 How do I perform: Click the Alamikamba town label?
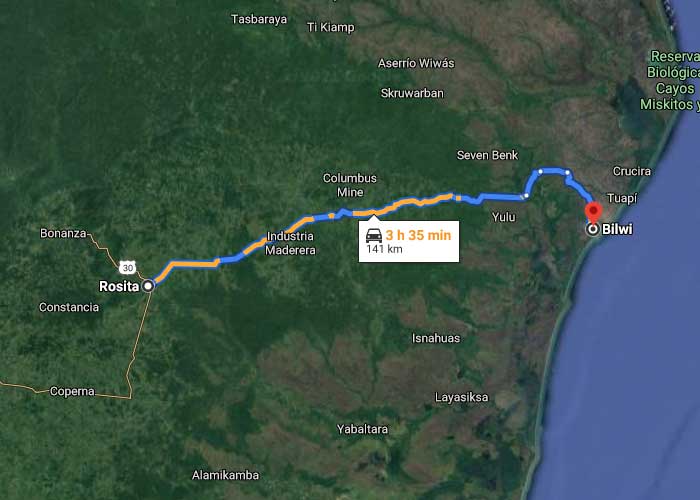click(x=225, y=475)
